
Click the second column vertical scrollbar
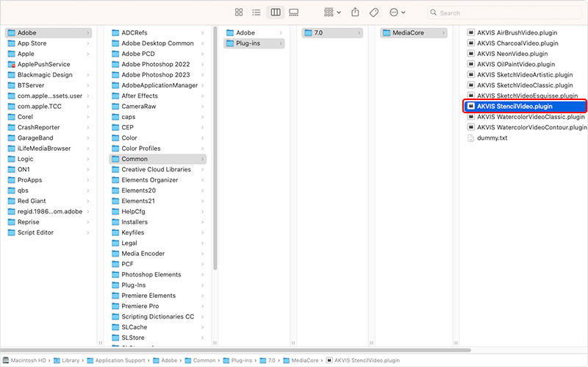point(215,149)
